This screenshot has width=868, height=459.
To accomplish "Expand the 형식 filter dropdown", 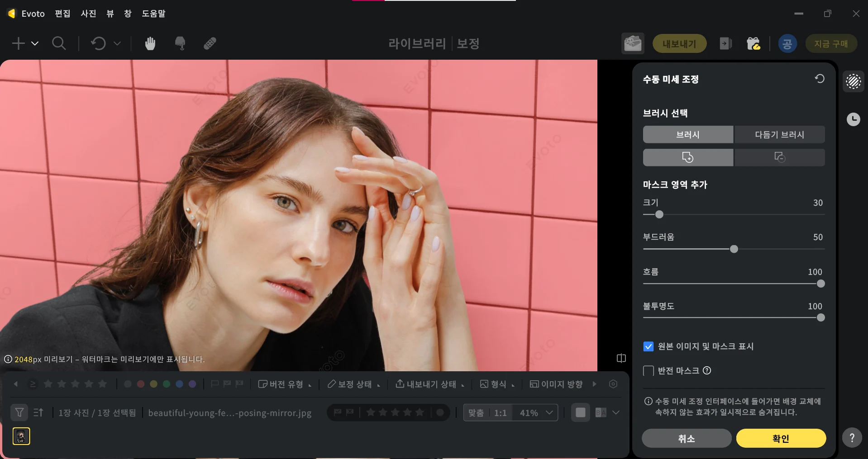I will pyautogui.click(x=497, y=384).
